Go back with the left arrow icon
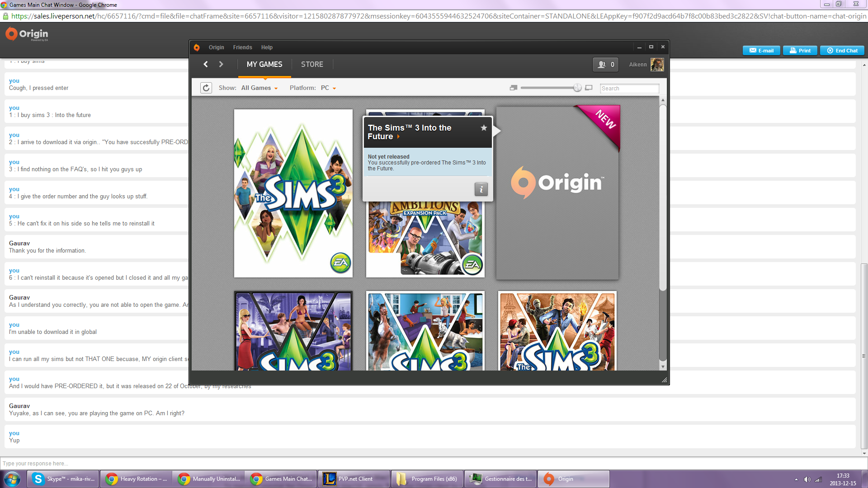 pos(206,64)
